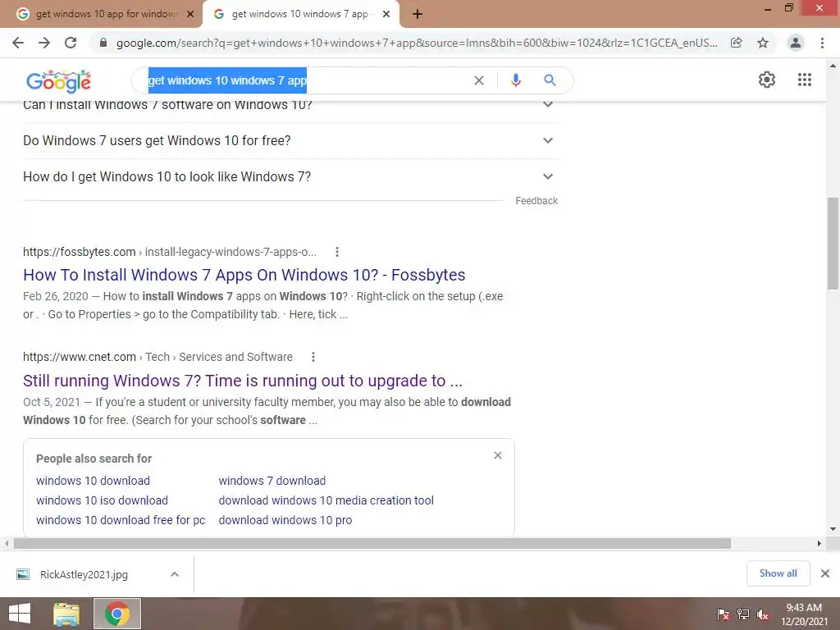Viewport: 840px width, 630px height.
Task: Open the Google apps grid
Action: pos(805,80)
